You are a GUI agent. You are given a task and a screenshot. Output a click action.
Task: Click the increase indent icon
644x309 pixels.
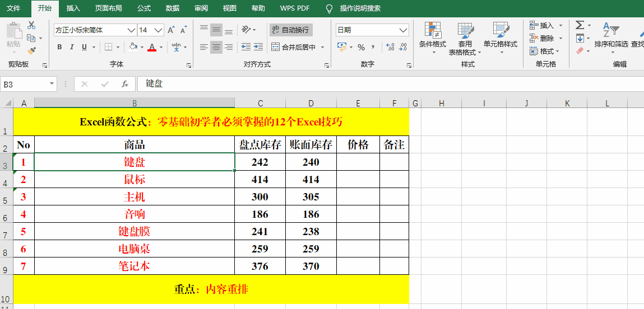pyautogui.click(x=258, y=47)
